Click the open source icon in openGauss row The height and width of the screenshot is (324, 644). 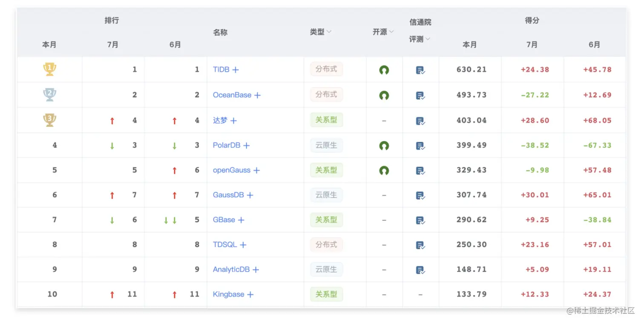(384, 171)
